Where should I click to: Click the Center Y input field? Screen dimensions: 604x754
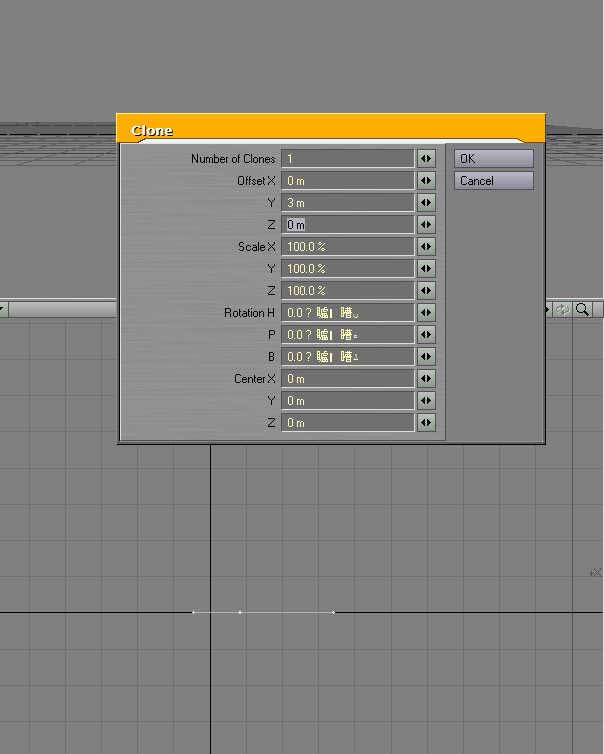(x=347, y=401)
